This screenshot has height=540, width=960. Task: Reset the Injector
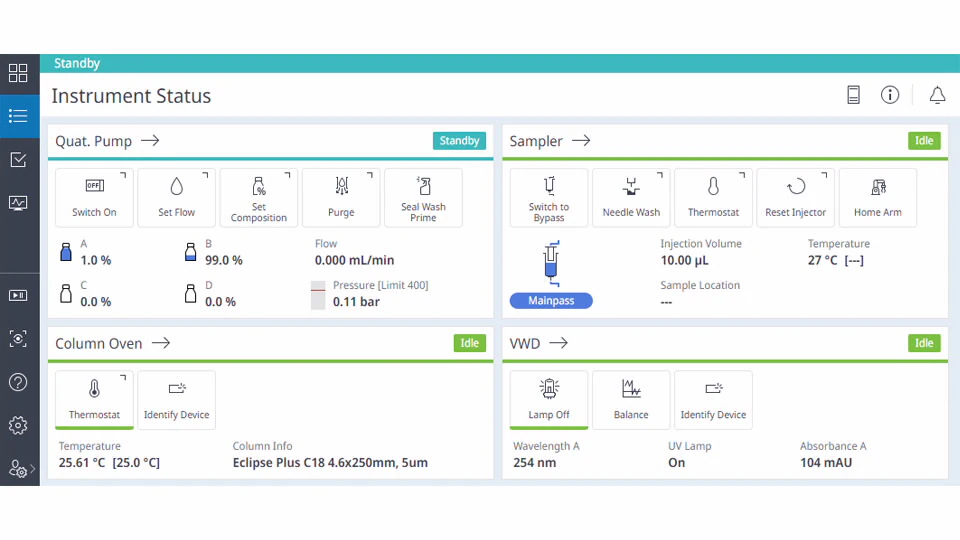795,198
